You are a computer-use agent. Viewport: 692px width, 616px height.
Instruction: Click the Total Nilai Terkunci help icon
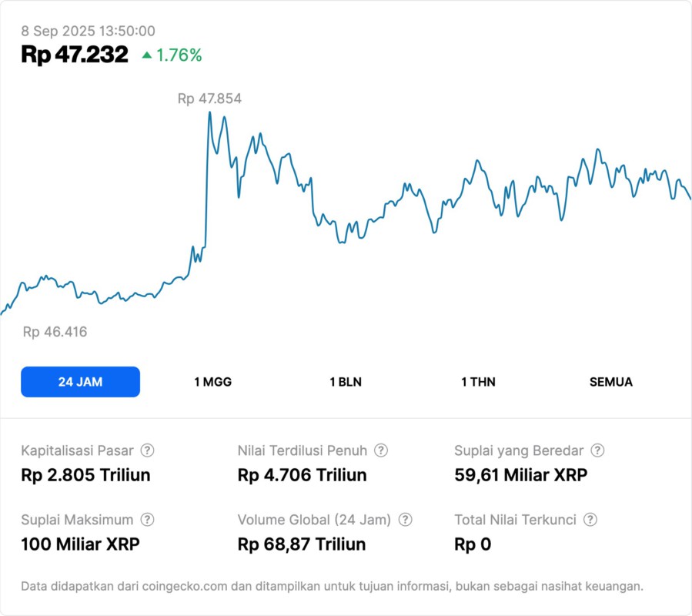[590, 520]
